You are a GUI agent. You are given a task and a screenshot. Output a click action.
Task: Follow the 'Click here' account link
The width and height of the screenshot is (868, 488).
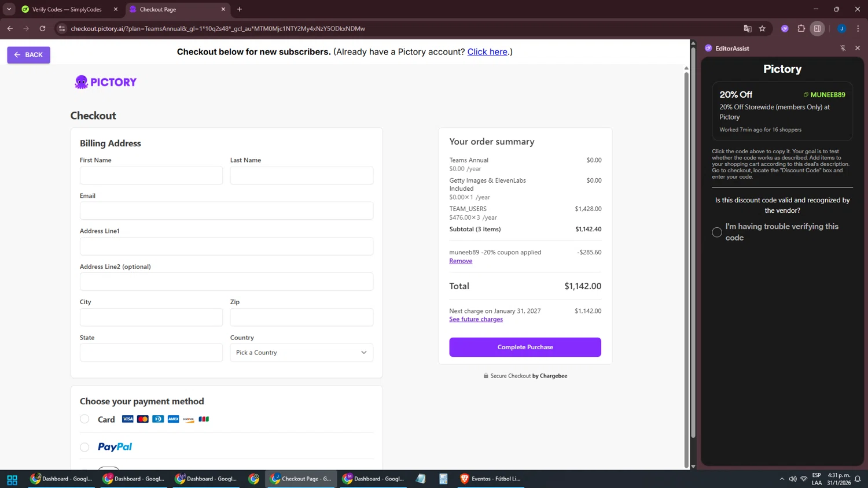coord(487,52)
